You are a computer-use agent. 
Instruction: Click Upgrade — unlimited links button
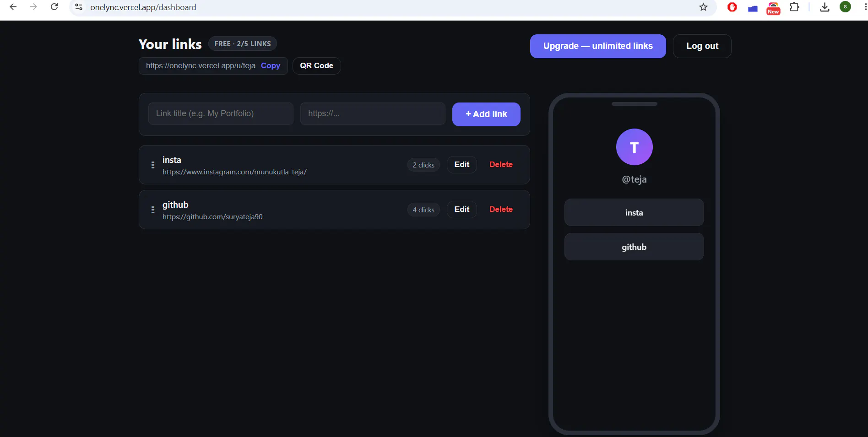[598, 46]
